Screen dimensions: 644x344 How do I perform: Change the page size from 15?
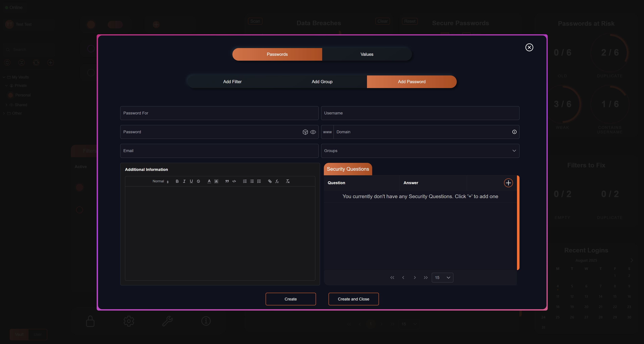pos(442,277)
